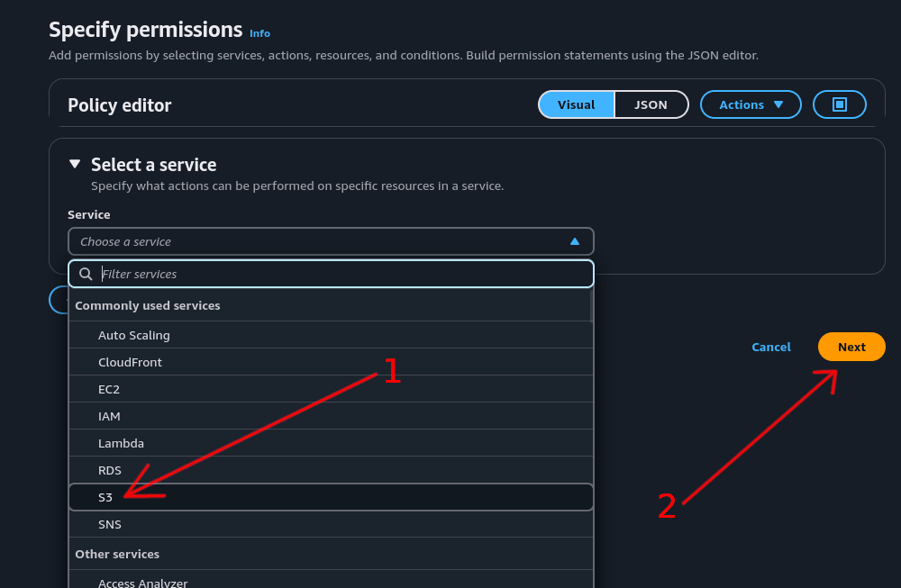
Task: Select Access Analyzer under Other services
Action: [x=142, y=582]
